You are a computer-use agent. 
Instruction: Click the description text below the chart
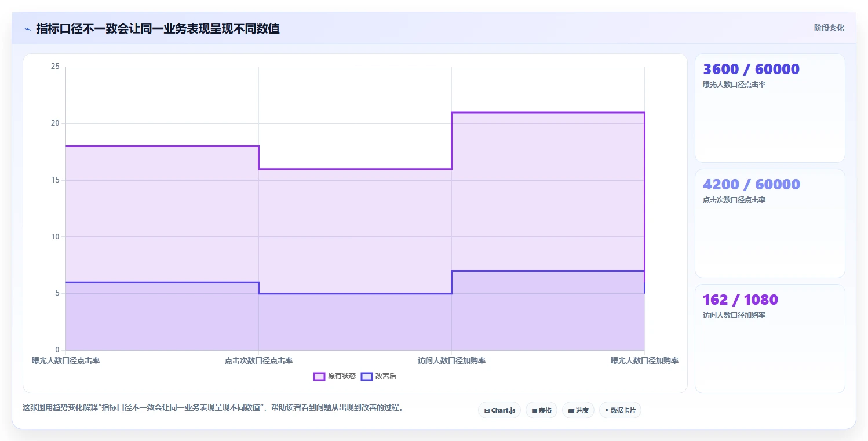pyautogui.click(x=212, y=407)
